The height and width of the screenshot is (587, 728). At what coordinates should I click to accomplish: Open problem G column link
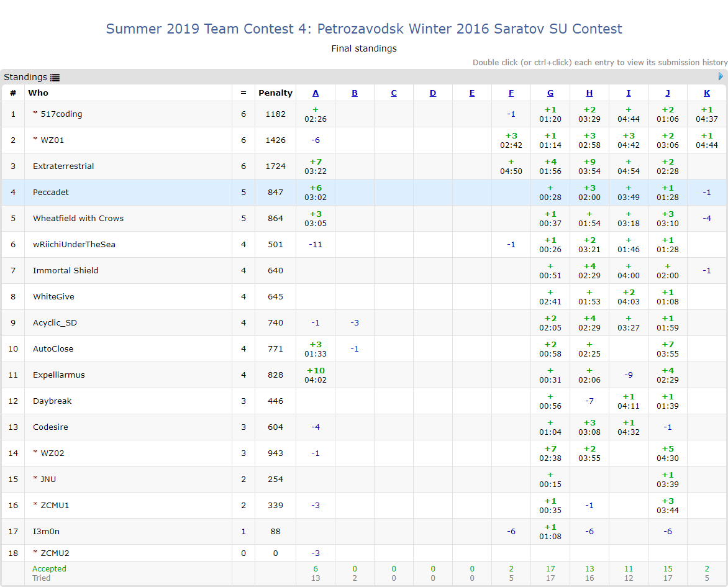tap(550, 93)
